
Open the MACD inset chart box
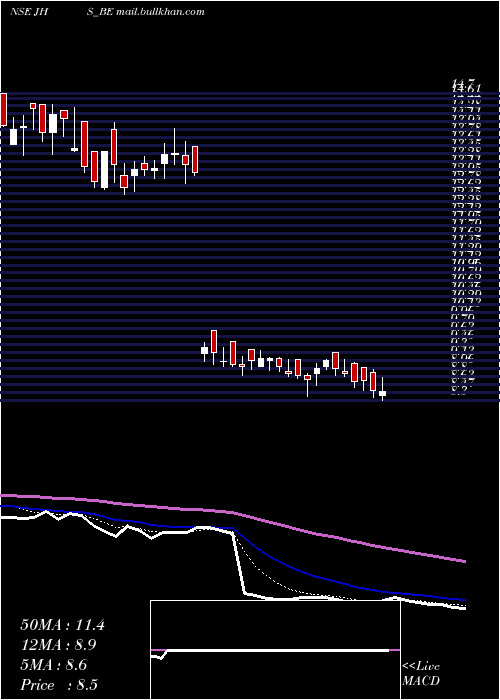(275, 650)
